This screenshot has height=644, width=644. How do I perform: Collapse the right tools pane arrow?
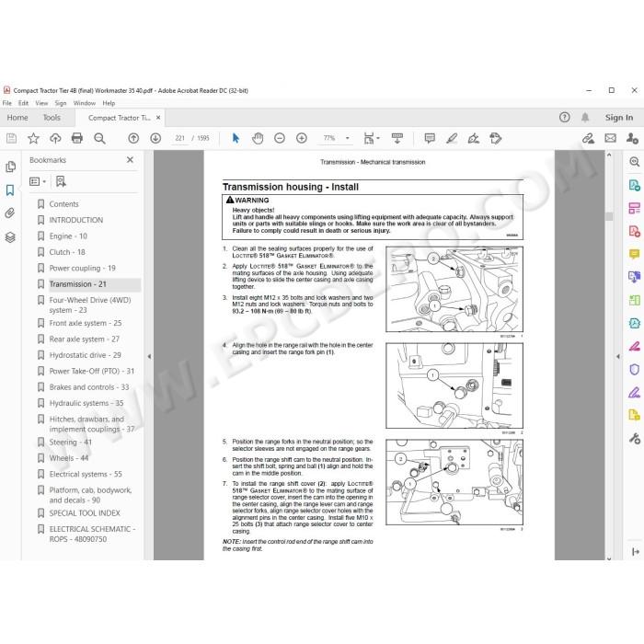click(617, 357)
